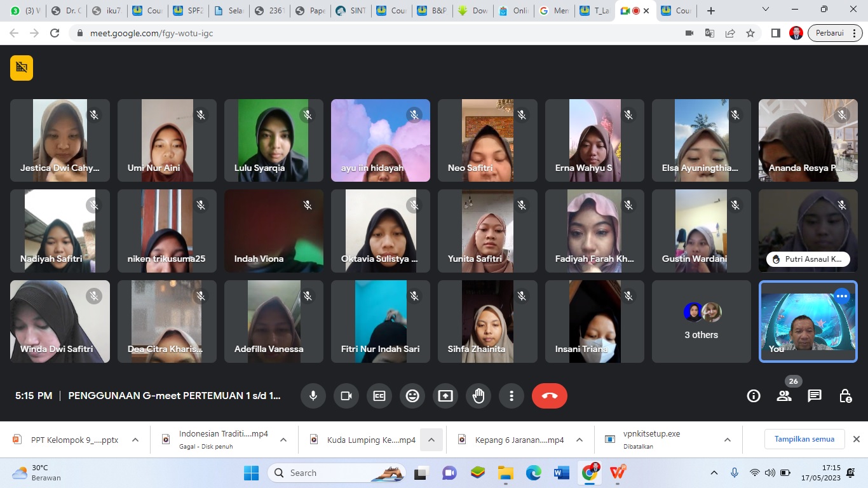Open meeting details info icon
868x488 pixels.
coord(754,396)
